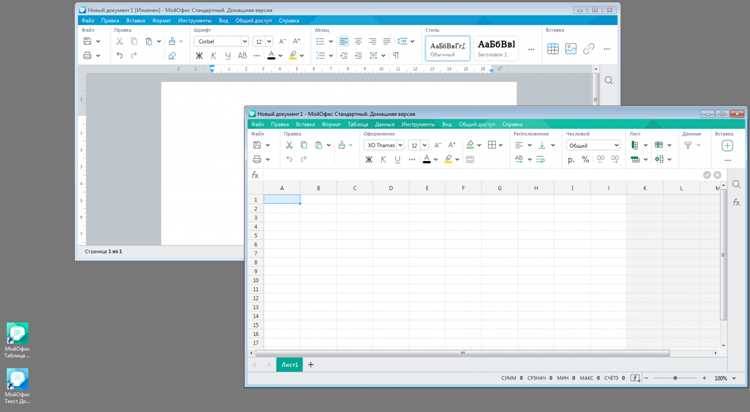
Task: Click cell fill color icon in spreadsheet
Action: (x=470, y=145)
